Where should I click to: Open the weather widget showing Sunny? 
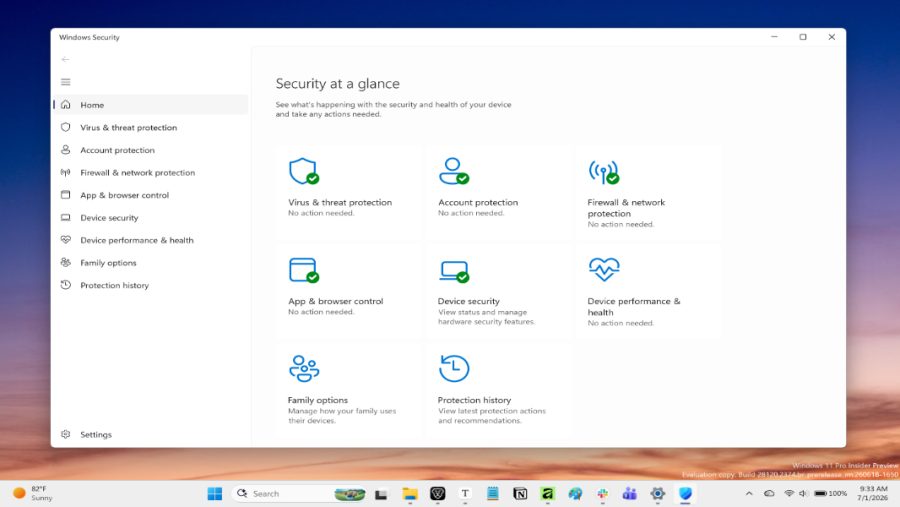(x=33, y=493)
